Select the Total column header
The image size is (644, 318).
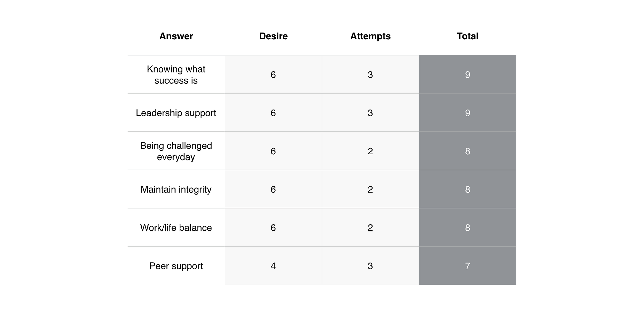(x=468, y=36)
